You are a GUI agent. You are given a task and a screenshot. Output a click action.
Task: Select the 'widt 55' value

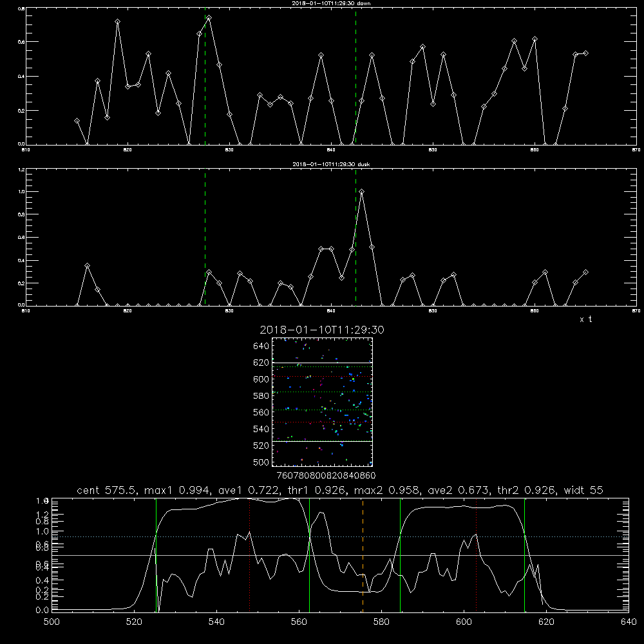pos(583,490)
